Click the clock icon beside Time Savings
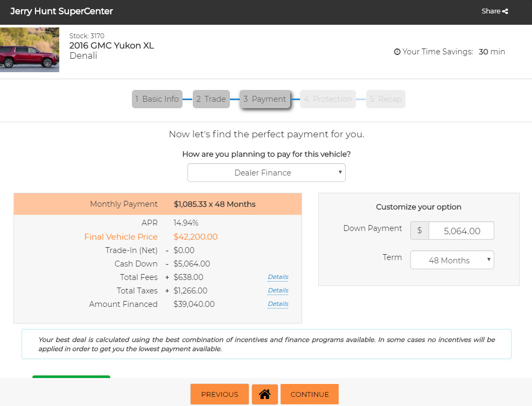 tap(397, 52)
